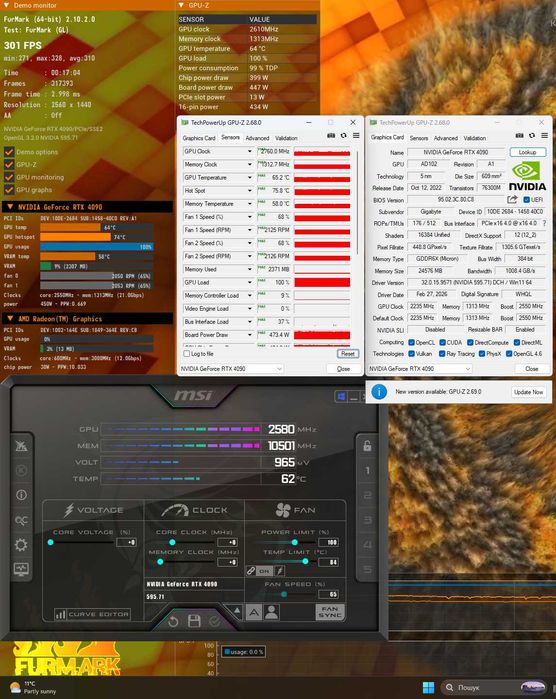Open Sensors tab in Graphics Card window
The image size is (556, 699).
[x=419, y=138]
